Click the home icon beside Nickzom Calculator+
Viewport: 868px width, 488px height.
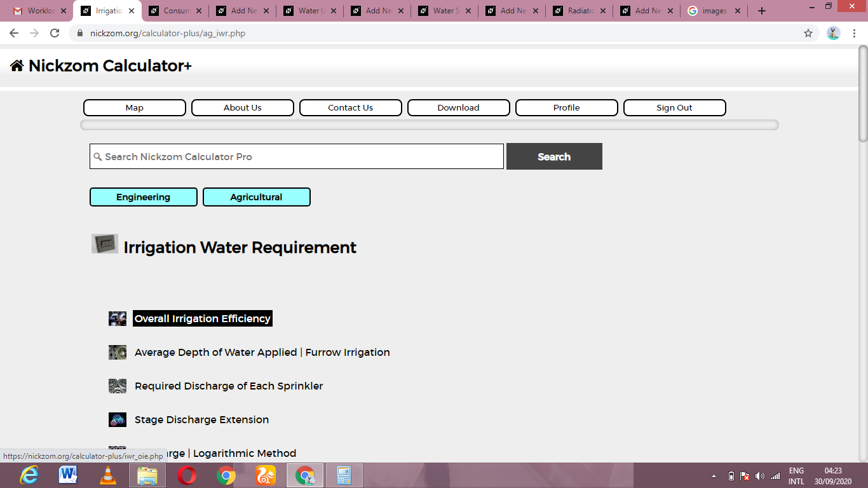point(17,65)
